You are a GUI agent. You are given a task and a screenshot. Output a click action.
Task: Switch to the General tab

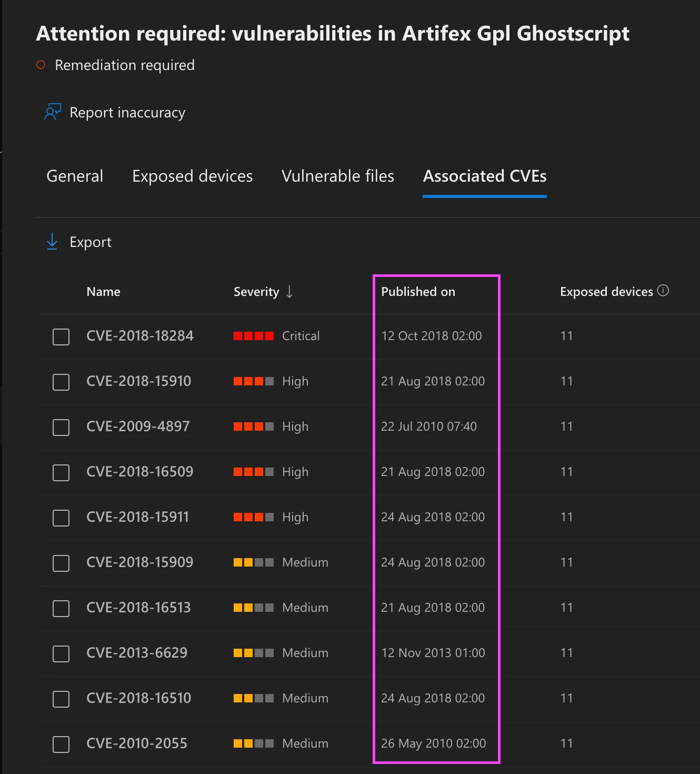(75, 176)
